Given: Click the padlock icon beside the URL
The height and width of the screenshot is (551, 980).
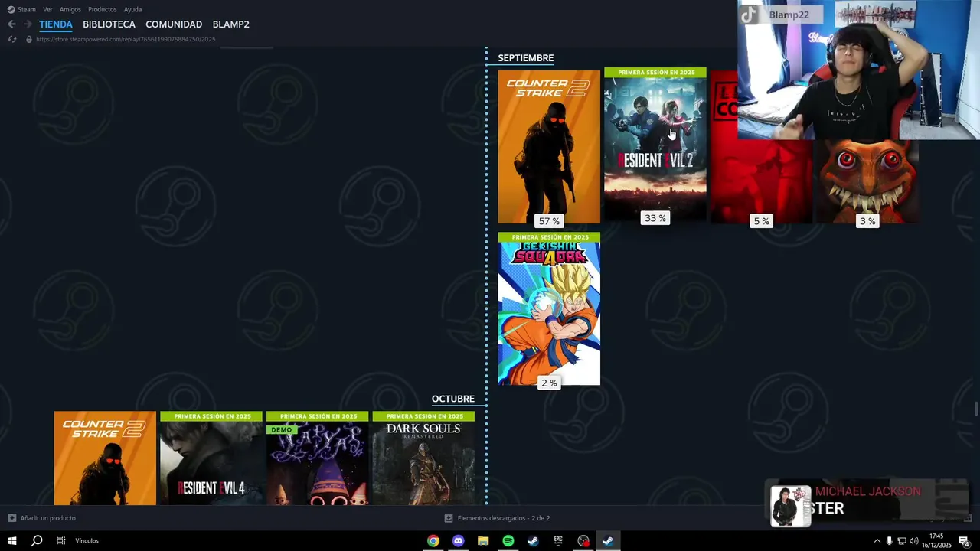Looking at the screenshot, I should (29, 39).
